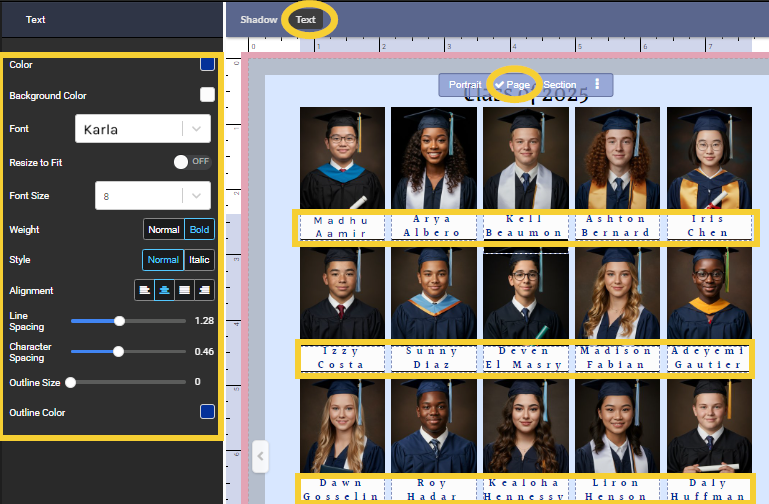Open the Karla font dropdown
Screen dimensions: 769x504
click(143, 129)
